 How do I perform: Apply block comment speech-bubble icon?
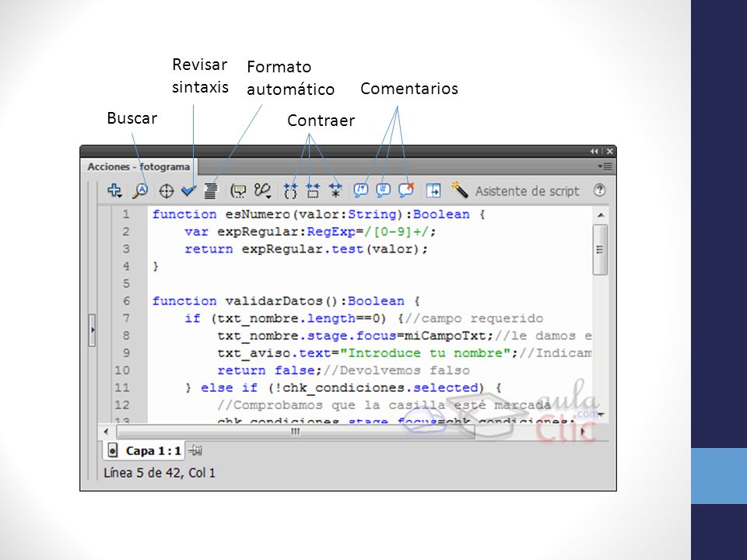coord(360,191)
